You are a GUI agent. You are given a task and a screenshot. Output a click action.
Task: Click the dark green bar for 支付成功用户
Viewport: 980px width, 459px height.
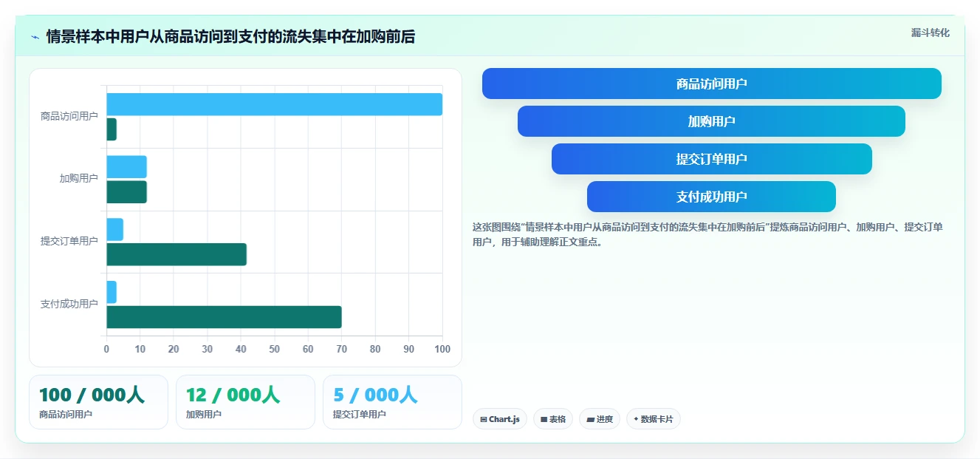(x=225, y=317)
